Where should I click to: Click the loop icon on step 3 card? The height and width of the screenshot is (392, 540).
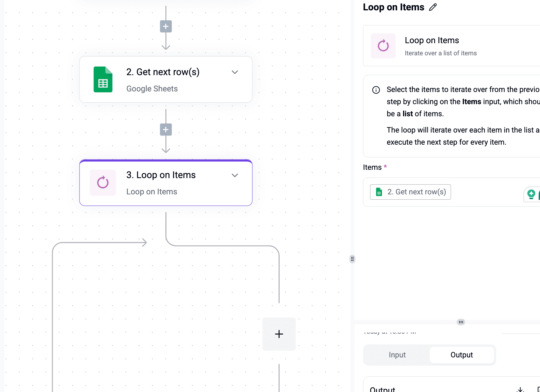tap(103, 183)
